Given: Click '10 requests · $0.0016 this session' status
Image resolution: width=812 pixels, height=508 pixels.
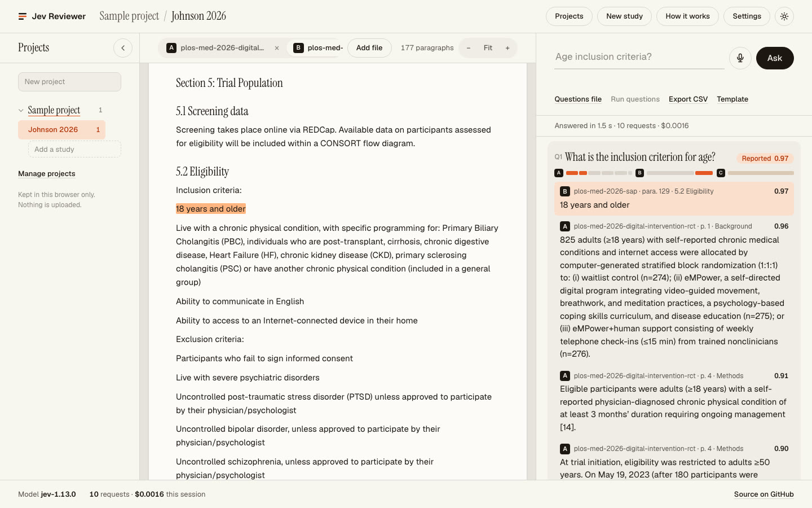Looking at the screenshot, I should 147,494.
